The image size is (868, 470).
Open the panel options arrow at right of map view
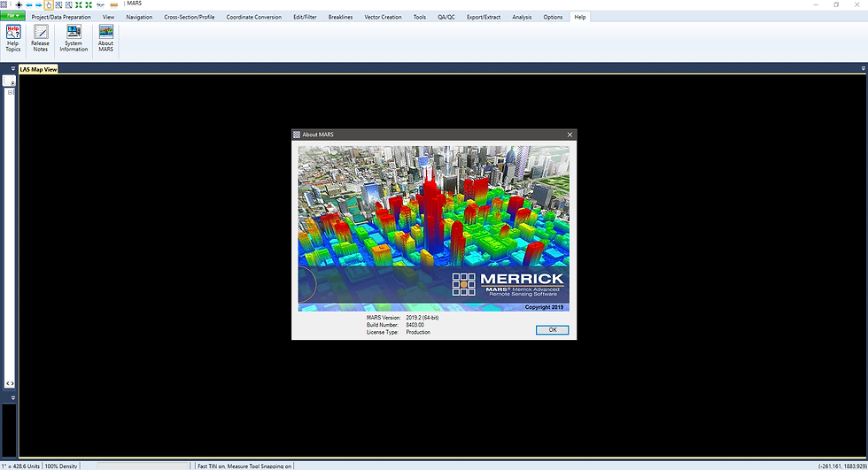point(863,68)
